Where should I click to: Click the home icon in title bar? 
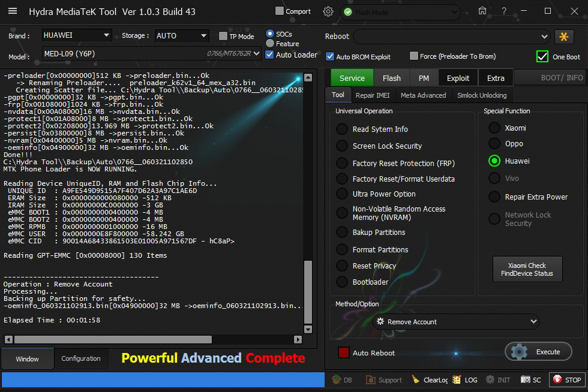click(x=482, y=11)
